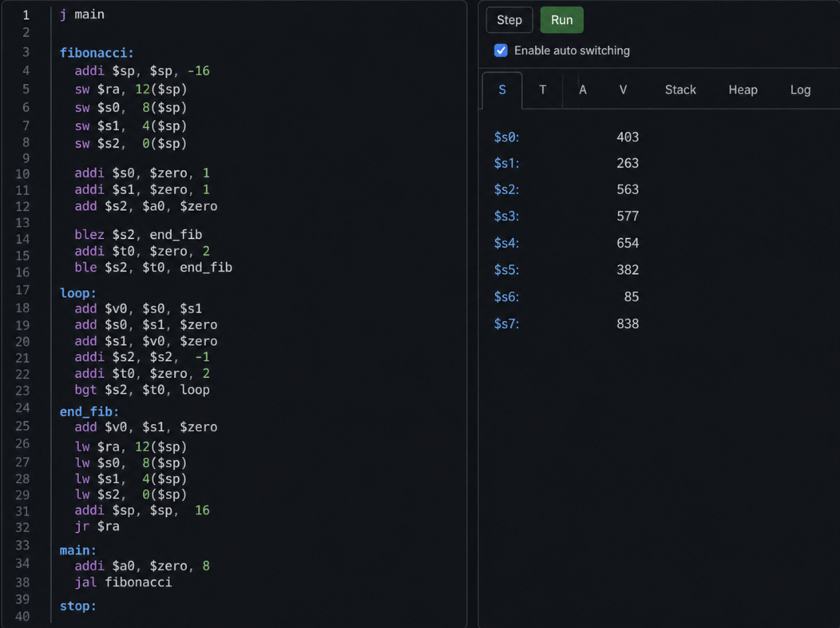Open the Stack tab
Image resolution: width=840 pixels, height=628 pixels.
click(x=680, y=90)
